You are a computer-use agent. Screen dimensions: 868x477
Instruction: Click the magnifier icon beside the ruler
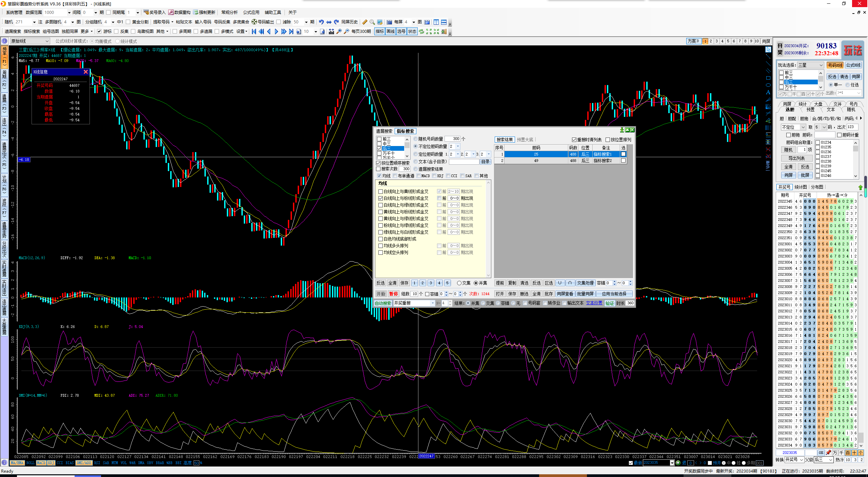[372, 22]
